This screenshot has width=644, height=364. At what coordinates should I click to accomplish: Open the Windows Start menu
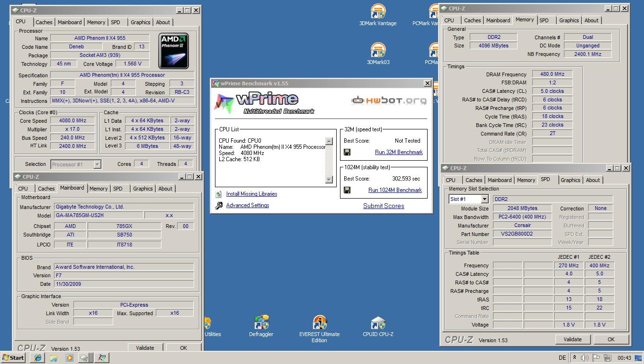13,358
